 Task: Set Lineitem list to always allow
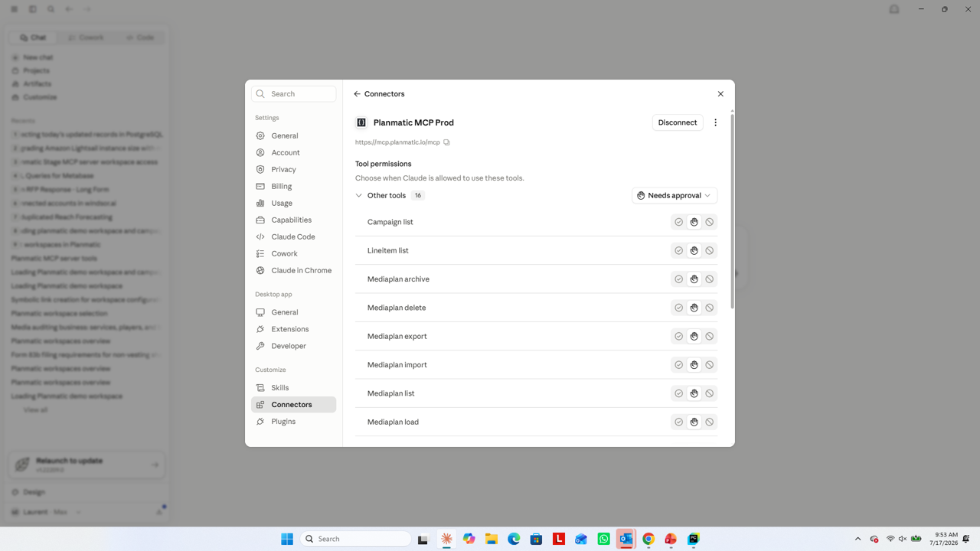tap(679, 250)
